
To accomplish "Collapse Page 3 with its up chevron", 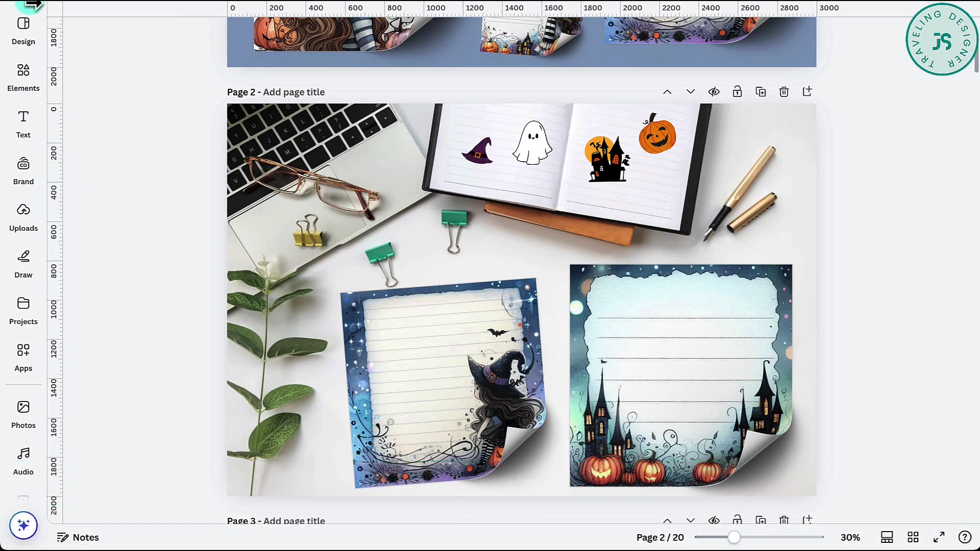I will point(668,520).
